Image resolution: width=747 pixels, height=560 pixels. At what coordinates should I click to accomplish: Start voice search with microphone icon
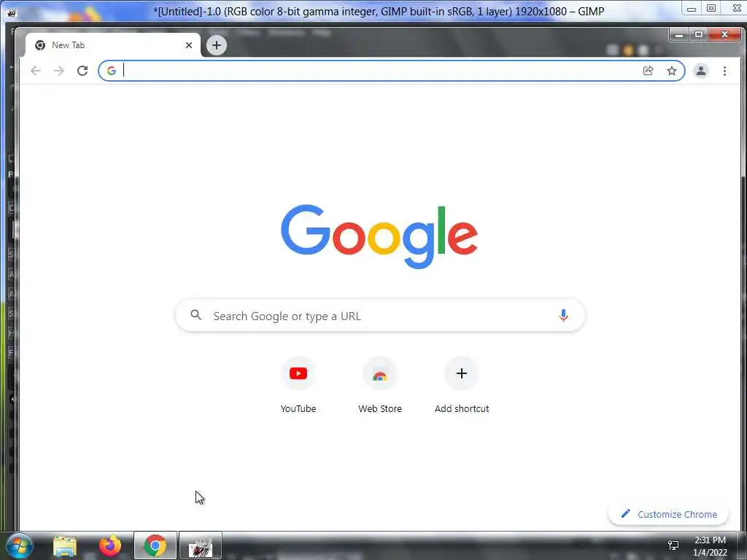pos(563,315)
